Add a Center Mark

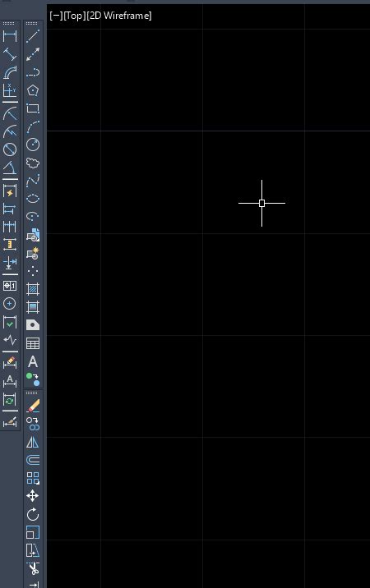coord(10,303)
